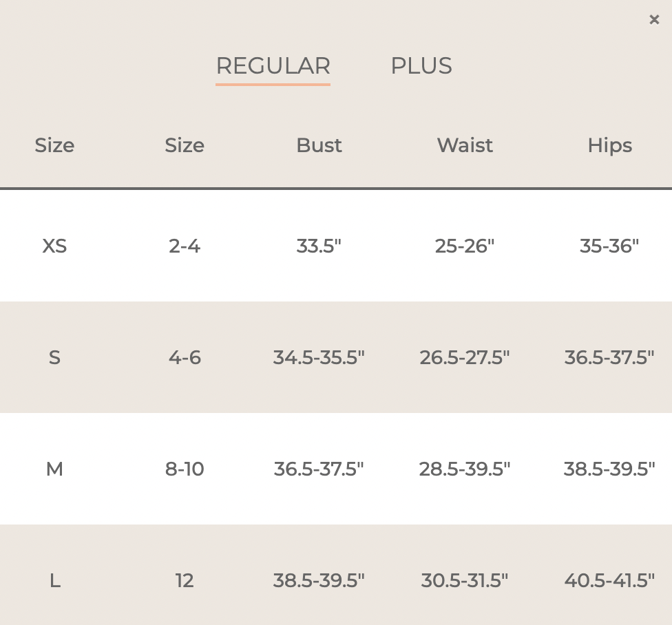Close the size chart popup

654,20
